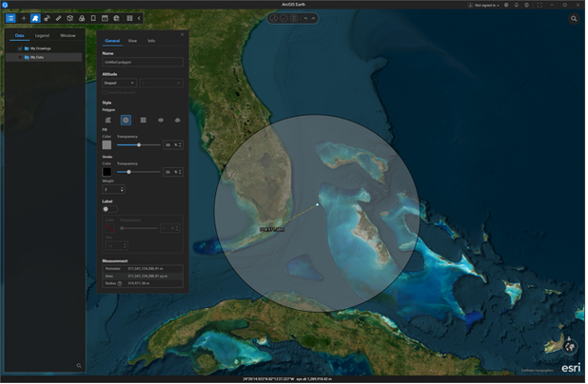
Task: Confirm drawing with checkmark icon
Action: [x=285, y=18]
